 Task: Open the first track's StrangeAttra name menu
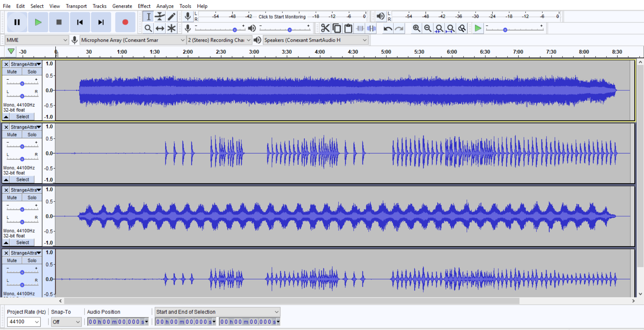[x=25, y=64]
